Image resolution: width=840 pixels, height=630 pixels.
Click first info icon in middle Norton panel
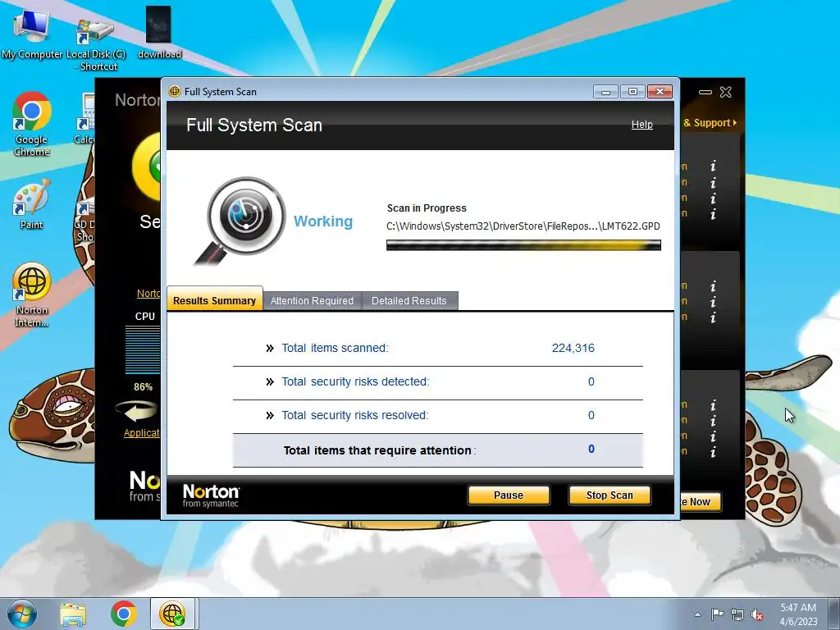click(713, 286)
